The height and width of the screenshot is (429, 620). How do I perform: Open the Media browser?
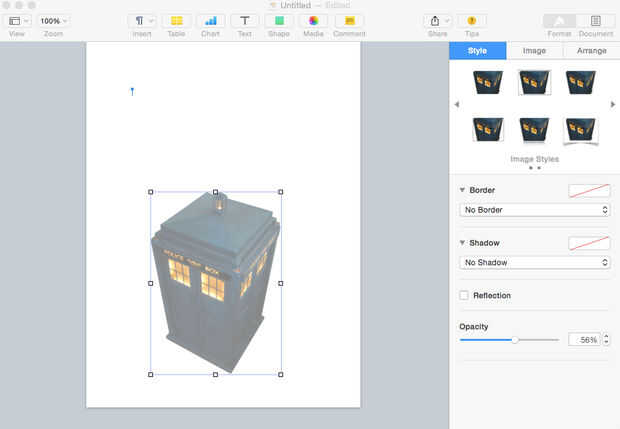click(x=313, y=20)
